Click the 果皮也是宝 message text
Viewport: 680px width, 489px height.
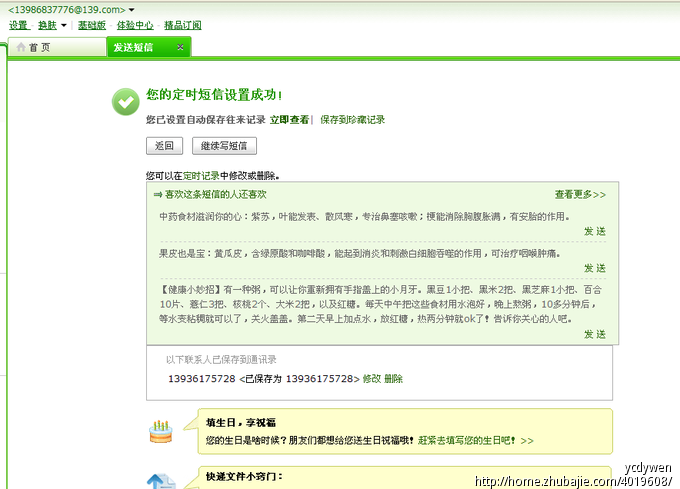point(360,253)
